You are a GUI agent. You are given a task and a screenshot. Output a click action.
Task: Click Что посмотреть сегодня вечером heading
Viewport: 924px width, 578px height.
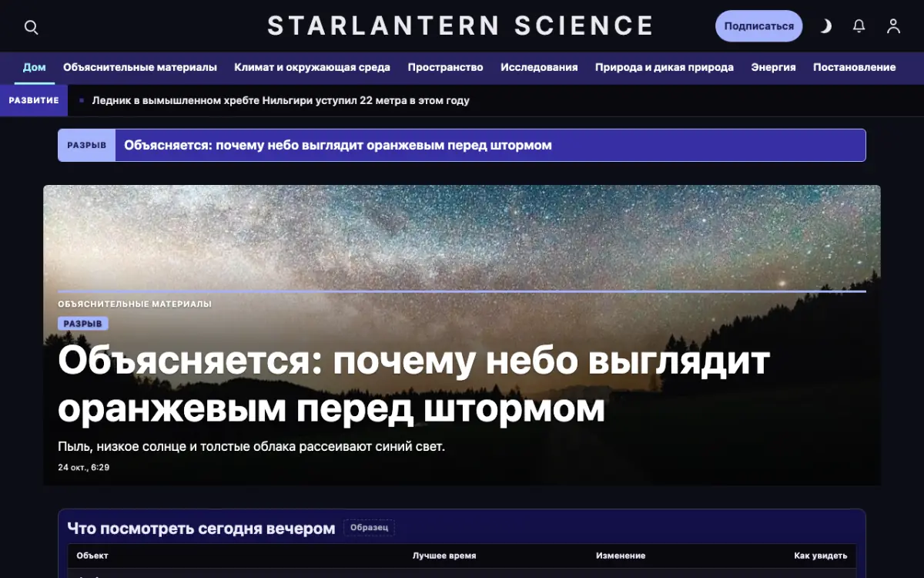click(201, 529)
